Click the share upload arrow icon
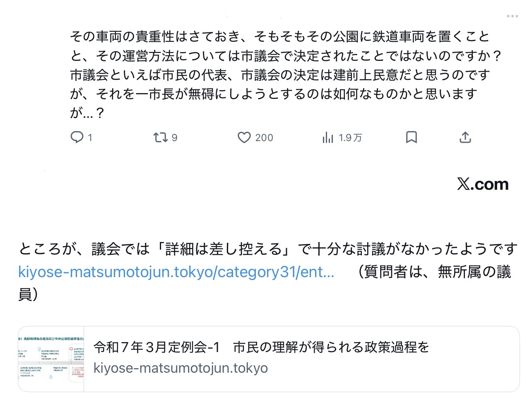The image size is (532, 400). [465, 137]
